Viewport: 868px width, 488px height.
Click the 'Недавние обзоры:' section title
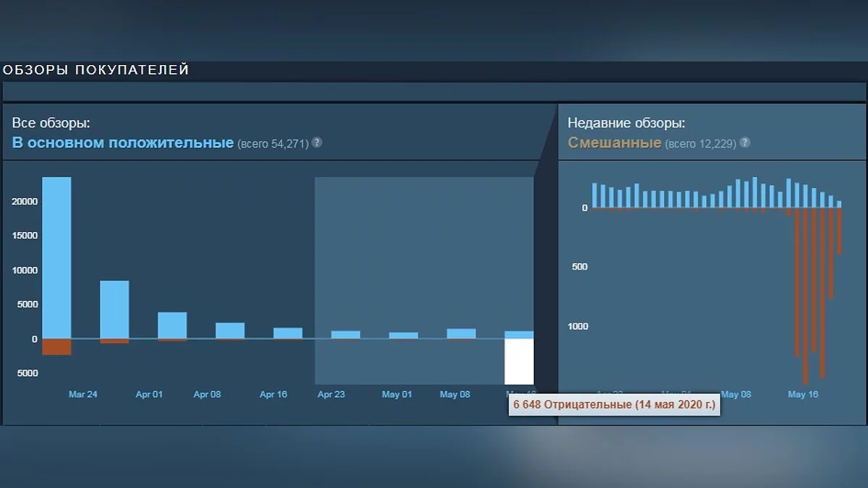(x=626, y=123)
